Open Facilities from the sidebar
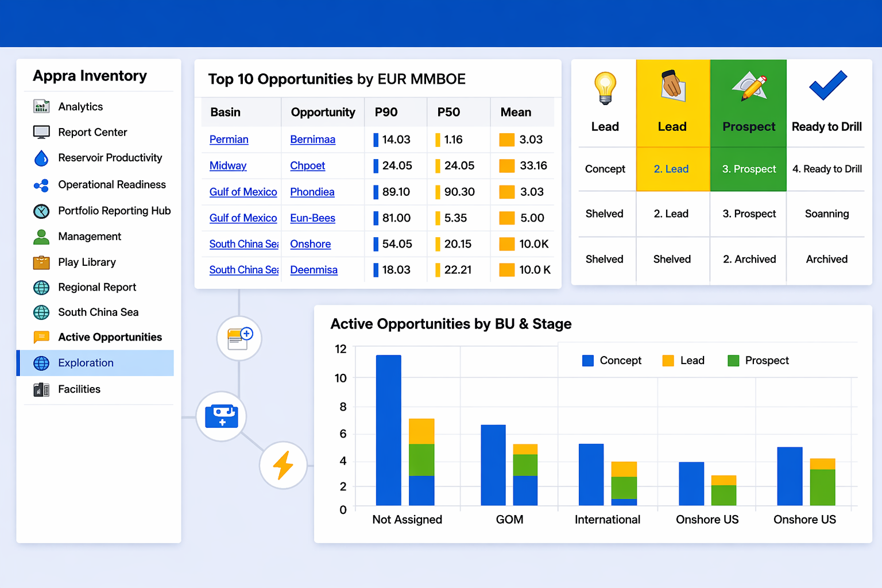 [79, 389]
